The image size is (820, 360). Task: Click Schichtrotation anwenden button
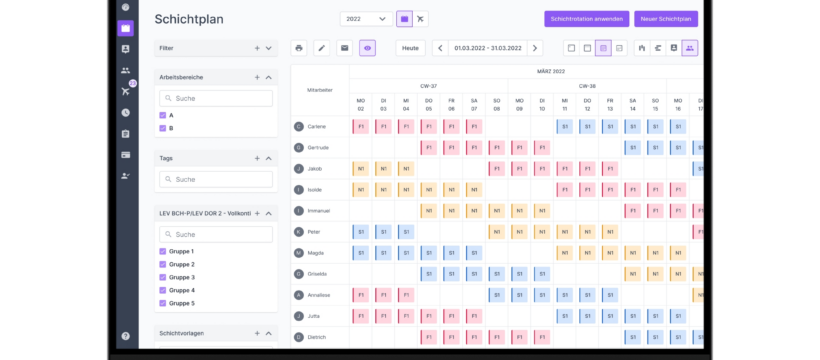coord(586,19)
